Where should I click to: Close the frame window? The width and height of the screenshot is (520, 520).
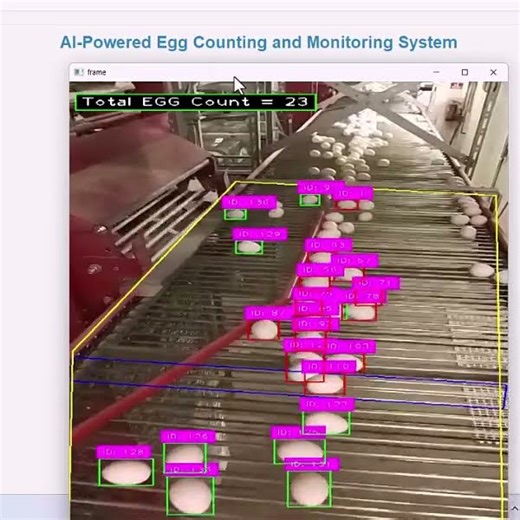click(493, 72)
